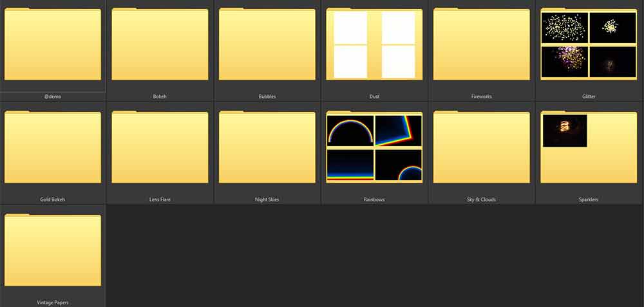Click the 'Bubbles' folder name
Viewport: 644px width, 307px height.
click(x=267, y=97)
